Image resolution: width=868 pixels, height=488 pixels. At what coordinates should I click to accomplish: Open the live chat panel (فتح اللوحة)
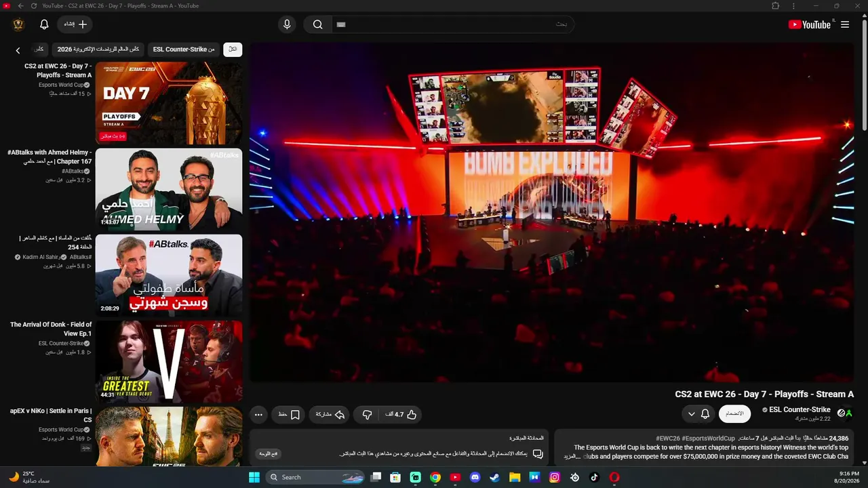tap(269, 453)
